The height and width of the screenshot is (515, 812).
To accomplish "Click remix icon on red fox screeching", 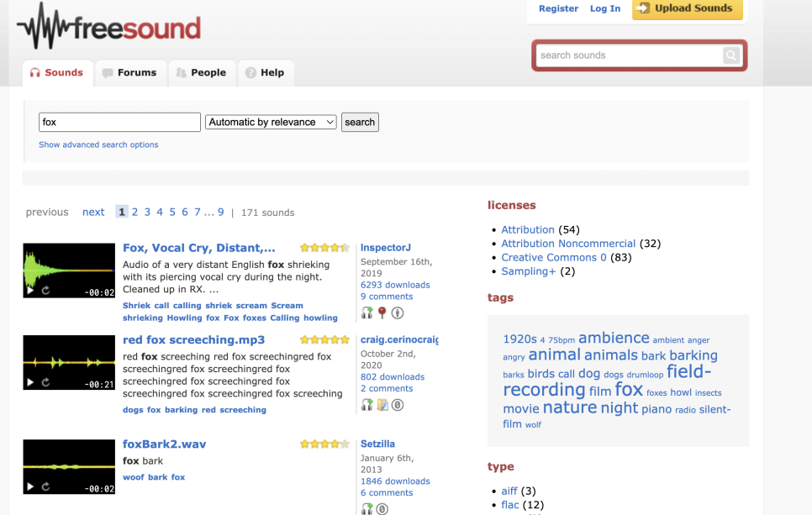I will coord(366,405).
